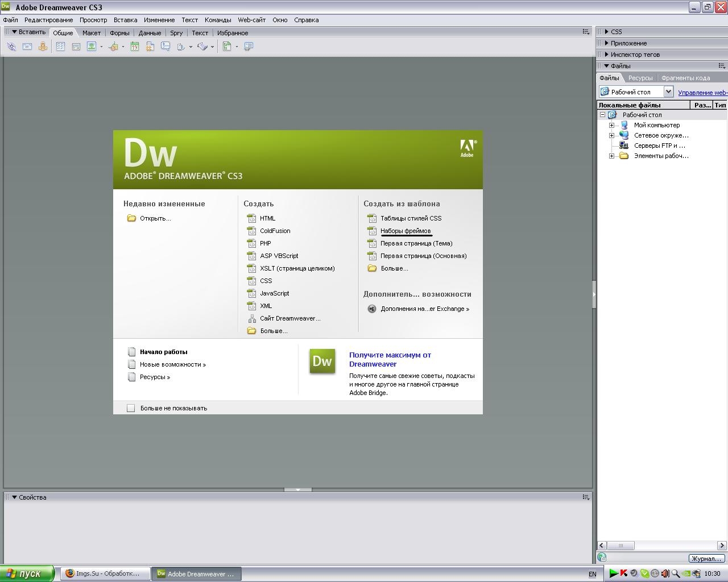Click the Insert Comment toolbar icon
The width and height of the screenshot is (728, 582).
pos(166,47)
